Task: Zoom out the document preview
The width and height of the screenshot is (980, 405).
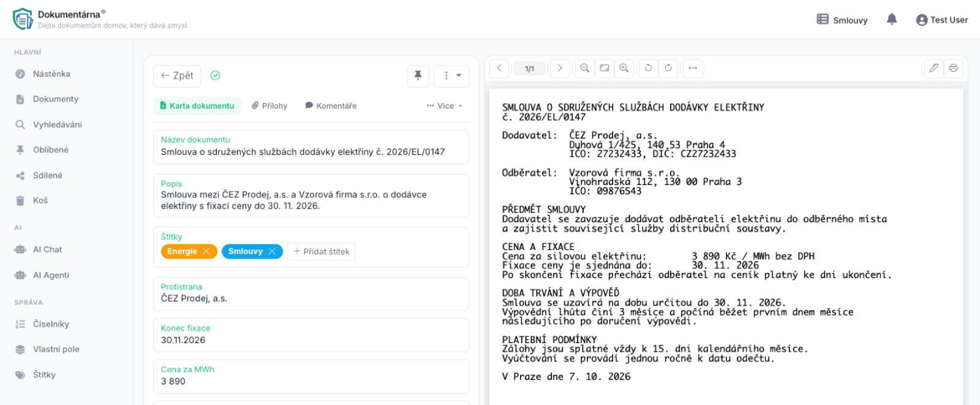Action: point(585,68)
